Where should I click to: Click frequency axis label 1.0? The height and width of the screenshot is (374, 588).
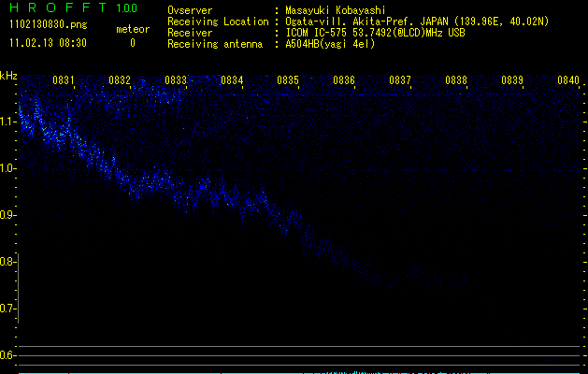tap(7, 168)
